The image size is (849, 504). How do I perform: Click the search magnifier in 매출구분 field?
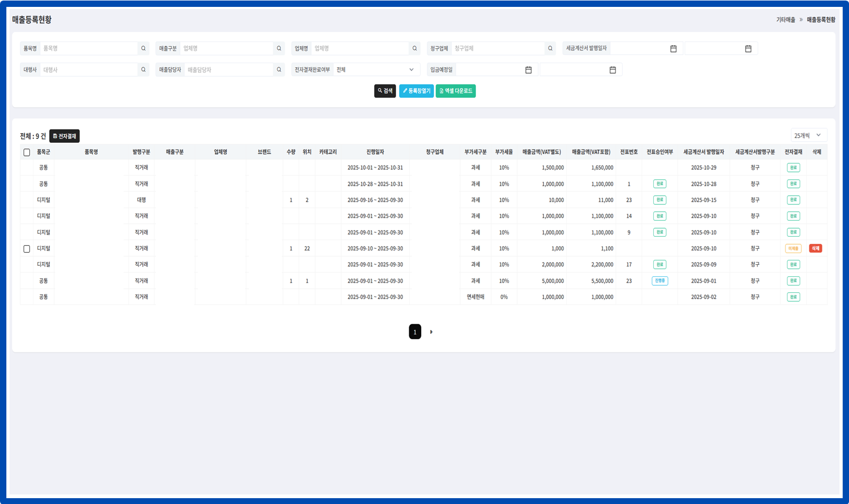279,48
